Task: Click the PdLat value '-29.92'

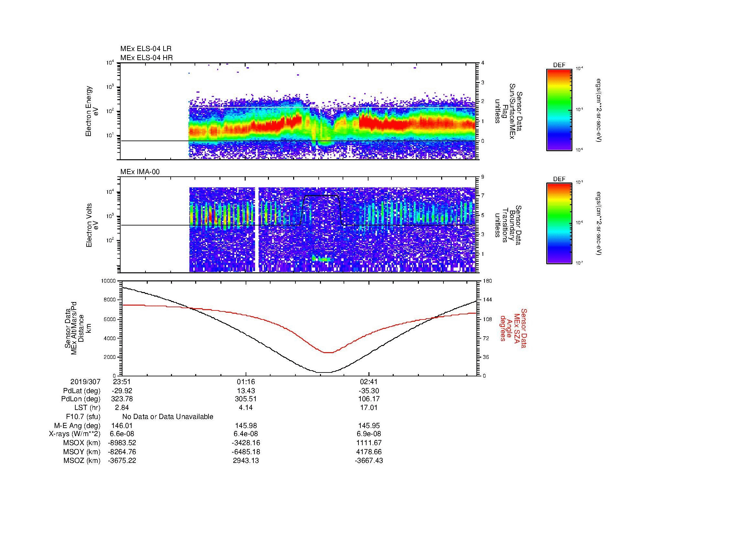Action: [x=122, y=391]
